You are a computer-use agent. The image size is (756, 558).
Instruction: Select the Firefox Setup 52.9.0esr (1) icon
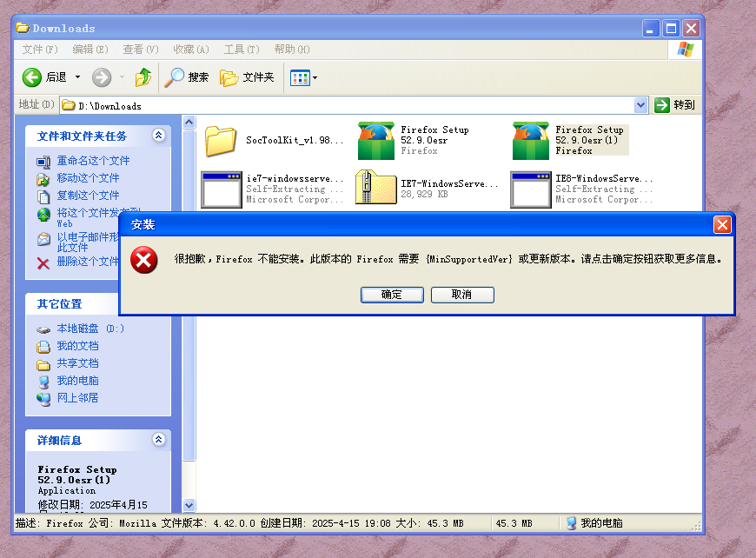coord(531,140)
